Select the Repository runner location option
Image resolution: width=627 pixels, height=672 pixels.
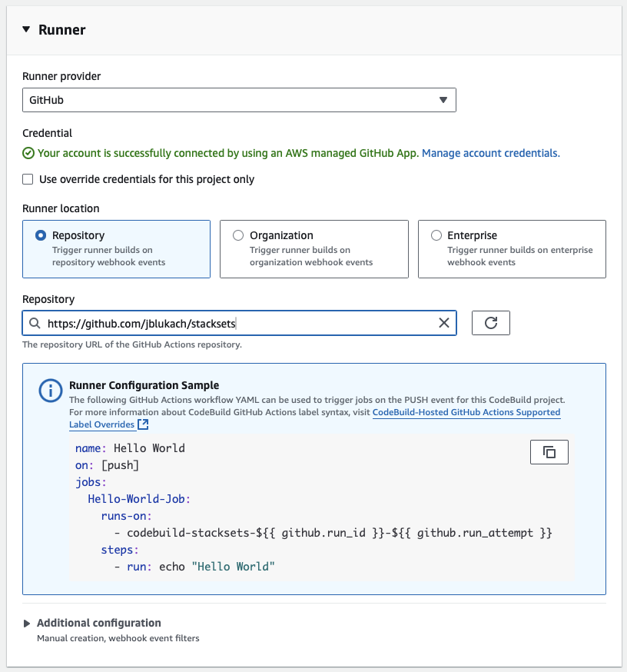pos(41,235)
